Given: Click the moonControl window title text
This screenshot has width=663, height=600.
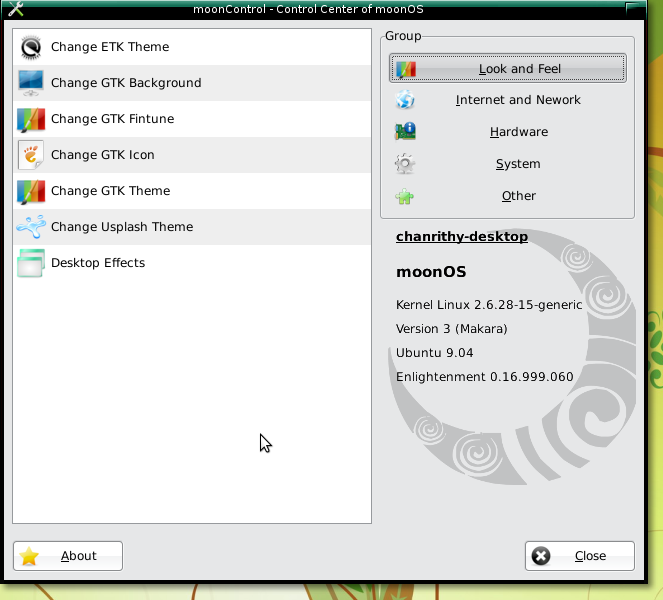Looking at the screenshot, I should coord(308,9).
